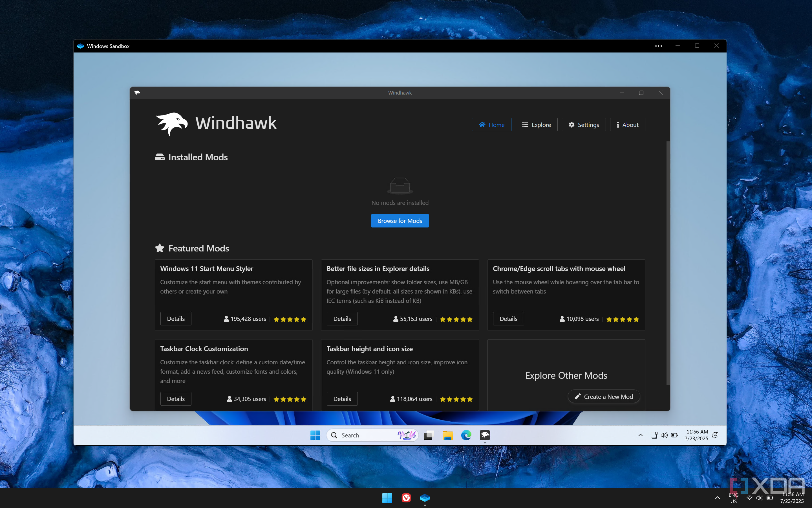Open Details for Chrome/Edge scroll tabs mod

[508, 319]
